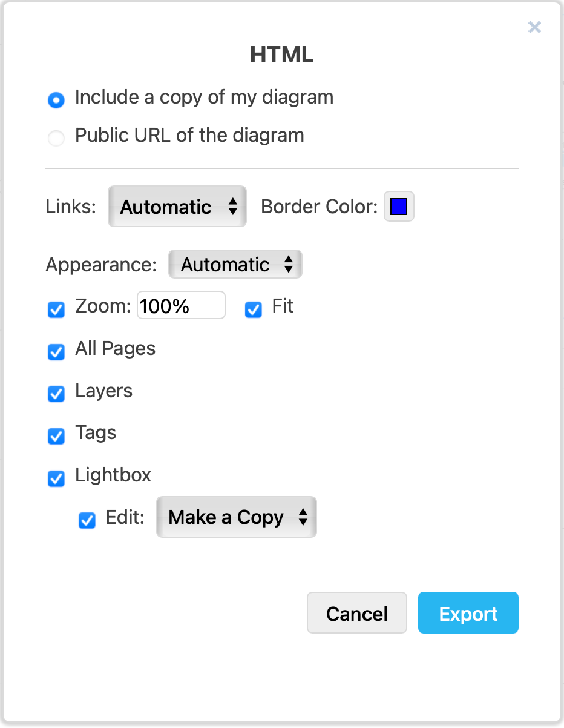Screen dimensions: 564x728
Task: Uncheck the All Pages option
Action: (56, 352)
